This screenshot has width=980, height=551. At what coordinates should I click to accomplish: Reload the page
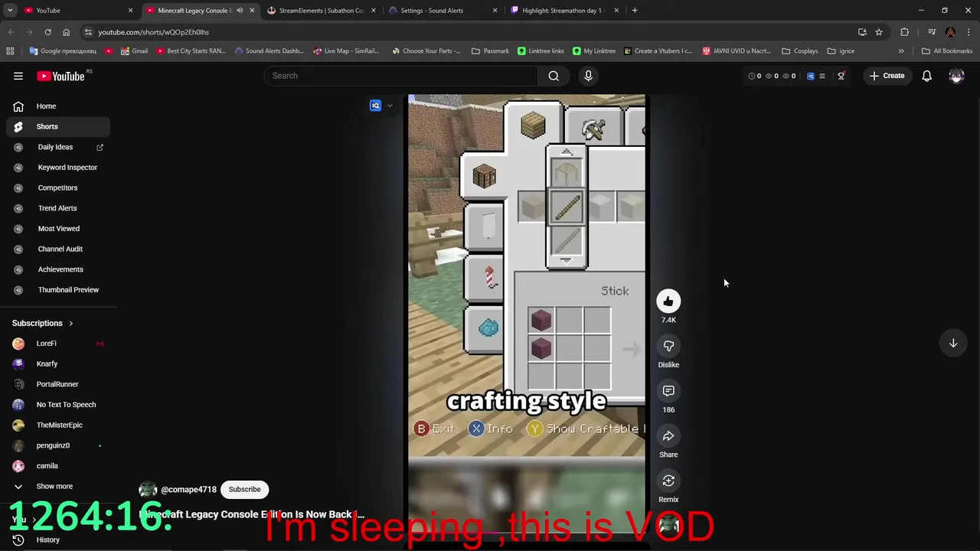click(x=47, y=32)
